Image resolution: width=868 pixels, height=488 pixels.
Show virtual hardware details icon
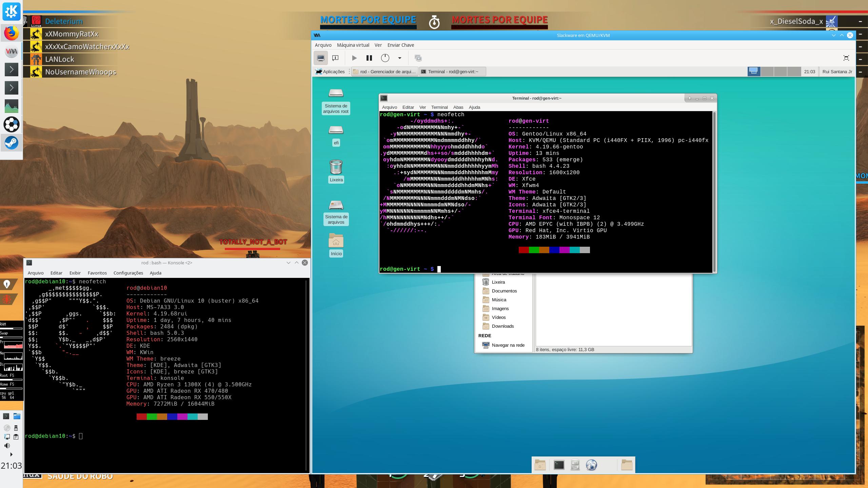335,58
